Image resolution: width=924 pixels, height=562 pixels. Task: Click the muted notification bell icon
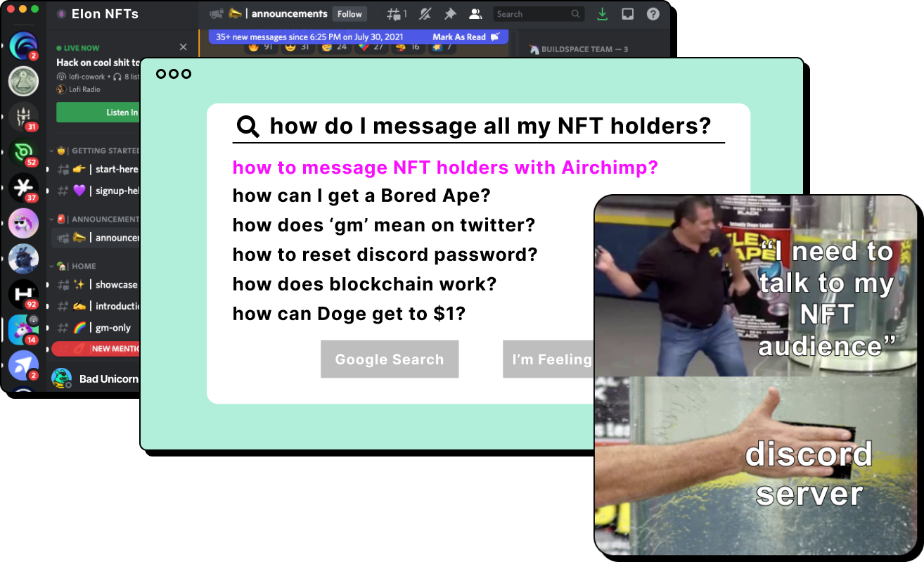pyautogui.click(x=425, y=14)
